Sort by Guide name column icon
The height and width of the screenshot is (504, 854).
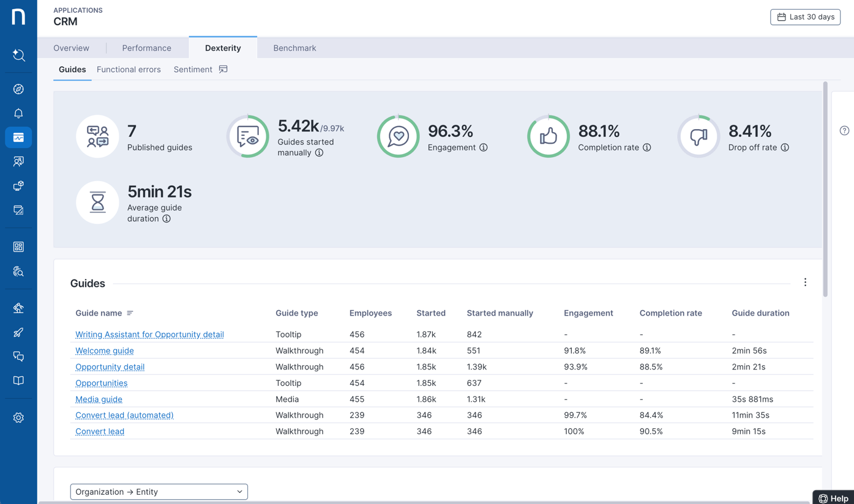click(x=130, y=313)
